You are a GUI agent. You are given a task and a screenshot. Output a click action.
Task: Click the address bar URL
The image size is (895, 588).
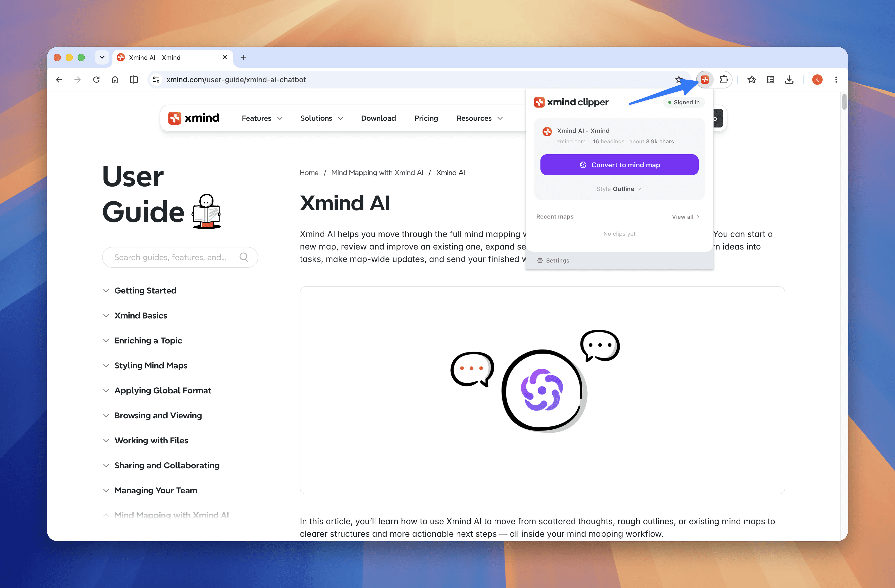tap(236, 80)
